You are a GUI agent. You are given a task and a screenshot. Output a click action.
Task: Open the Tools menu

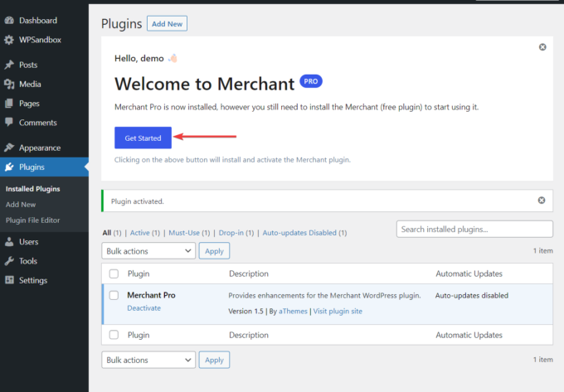[44, 261]
